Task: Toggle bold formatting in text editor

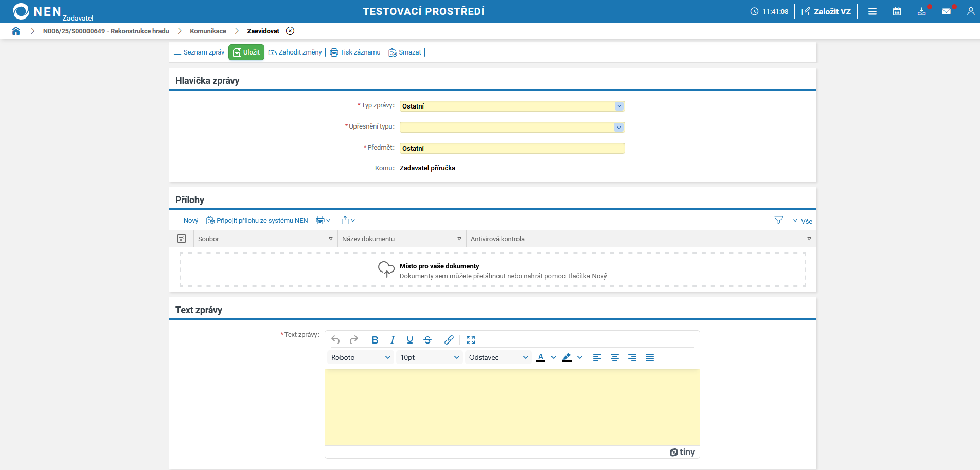Action: click(375, 340)
